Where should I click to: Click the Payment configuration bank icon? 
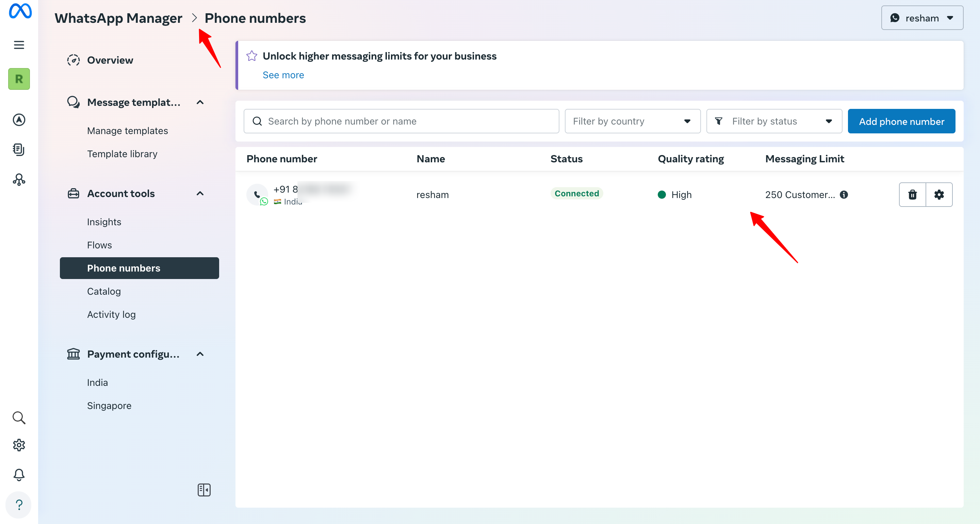(x=73, y=354)
